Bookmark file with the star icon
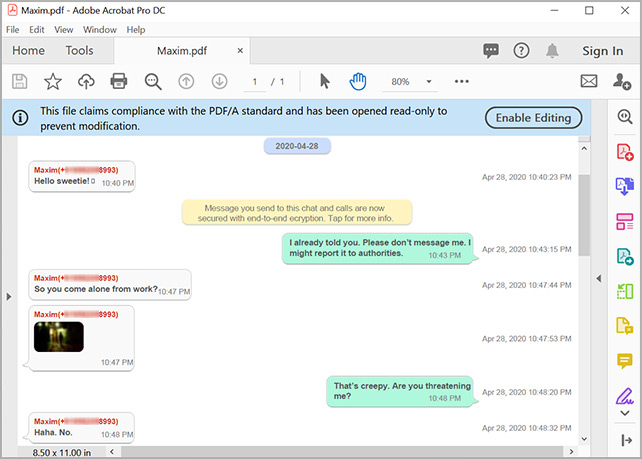 pos(52,81)
